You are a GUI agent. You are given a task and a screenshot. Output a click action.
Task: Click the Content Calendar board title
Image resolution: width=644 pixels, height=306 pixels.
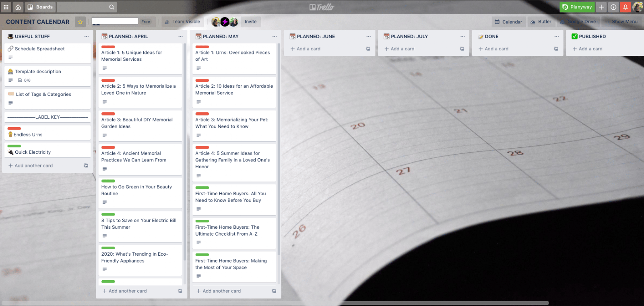tap(38, 22)
